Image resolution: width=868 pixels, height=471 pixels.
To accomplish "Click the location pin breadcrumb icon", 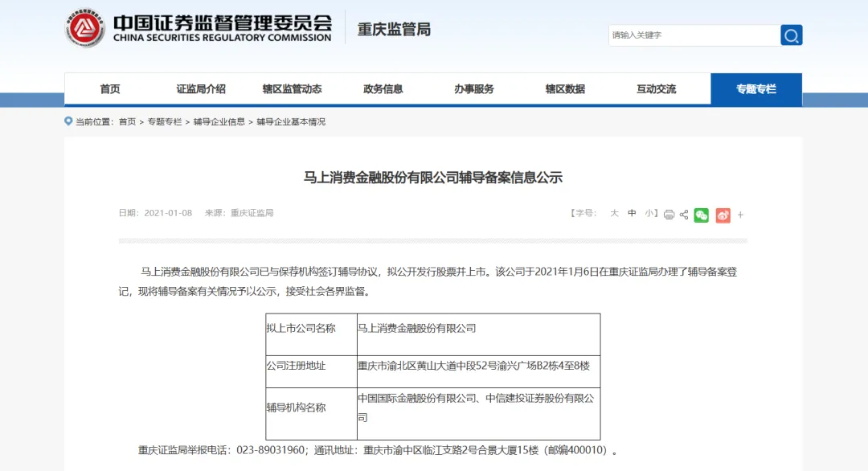I will point(68,121).
